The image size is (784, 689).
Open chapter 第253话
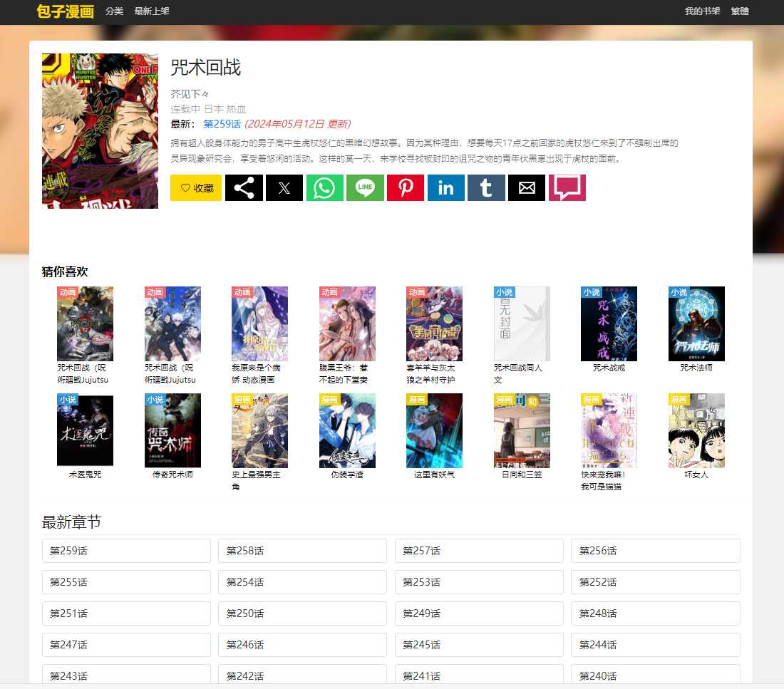coord(479,582)
